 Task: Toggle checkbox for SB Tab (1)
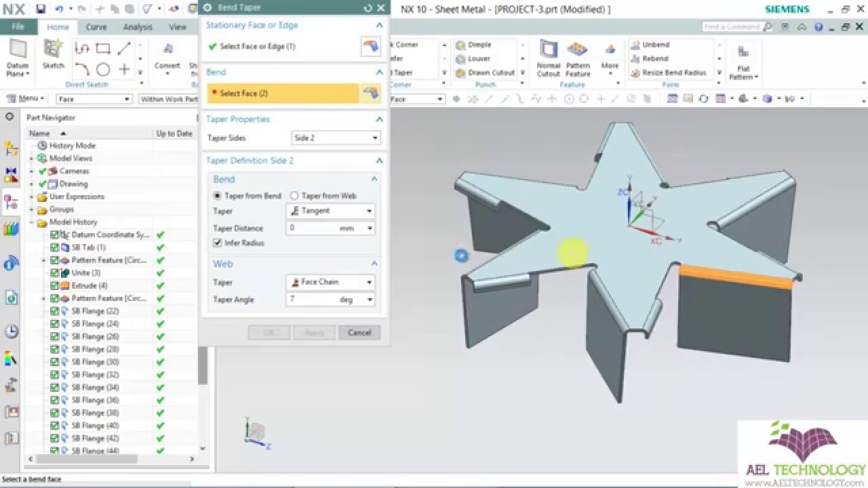(x=56, y=247)
